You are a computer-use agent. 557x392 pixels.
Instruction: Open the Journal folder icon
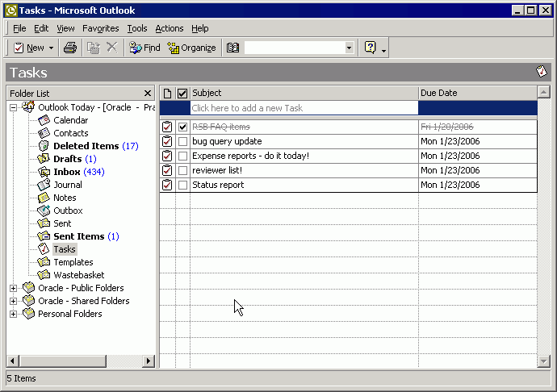[x=44, y=185]
